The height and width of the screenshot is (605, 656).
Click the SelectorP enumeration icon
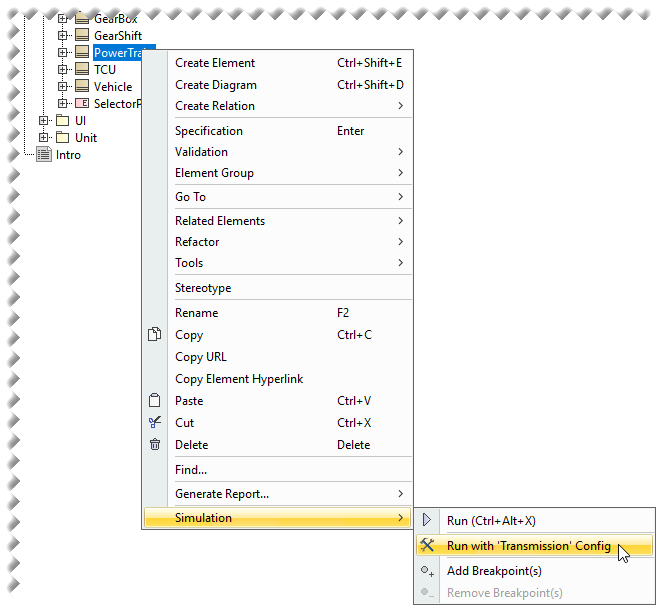pyautogui.click(x=82, y=103)
